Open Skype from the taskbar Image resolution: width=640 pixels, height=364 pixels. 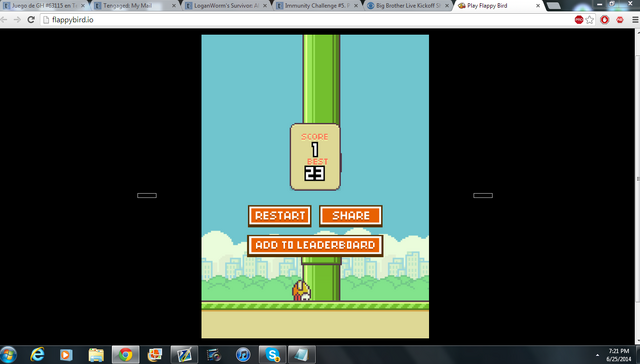pyautogui.click(x=272, y=355)
